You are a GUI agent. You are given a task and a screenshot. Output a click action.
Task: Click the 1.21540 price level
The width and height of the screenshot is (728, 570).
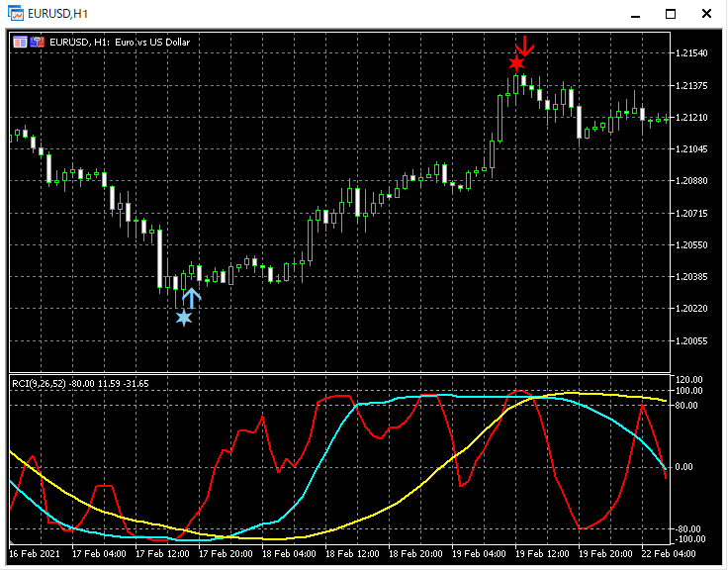coord(691,53)
